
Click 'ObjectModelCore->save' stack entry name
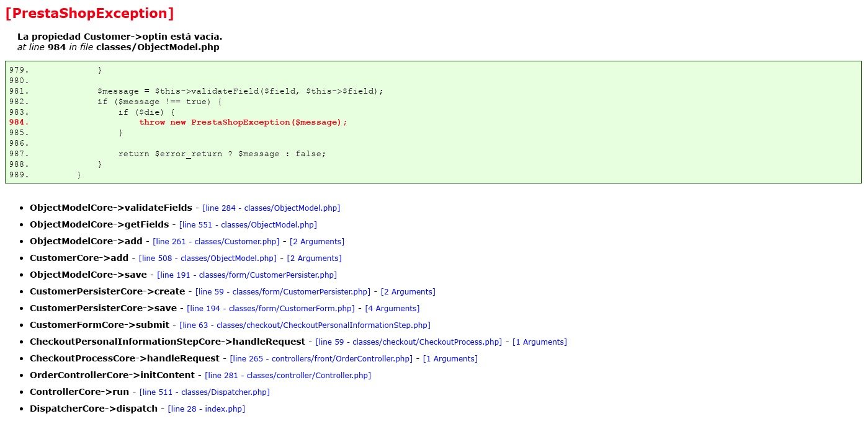coord(89,275)
